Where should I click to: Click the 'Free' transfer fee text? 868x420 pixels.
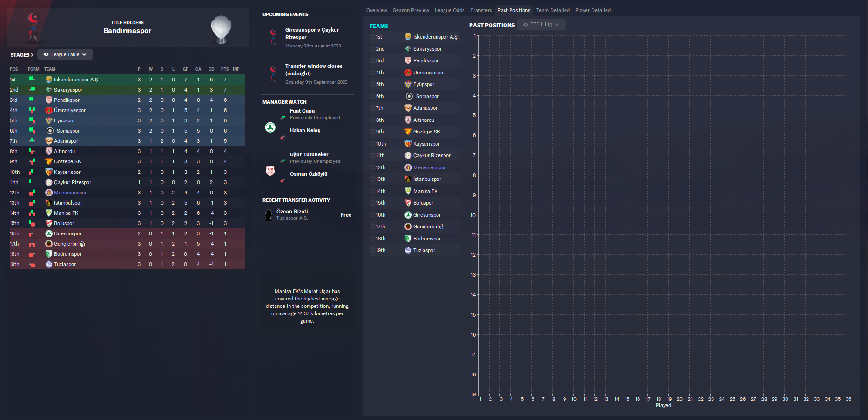tap(346, 215)
